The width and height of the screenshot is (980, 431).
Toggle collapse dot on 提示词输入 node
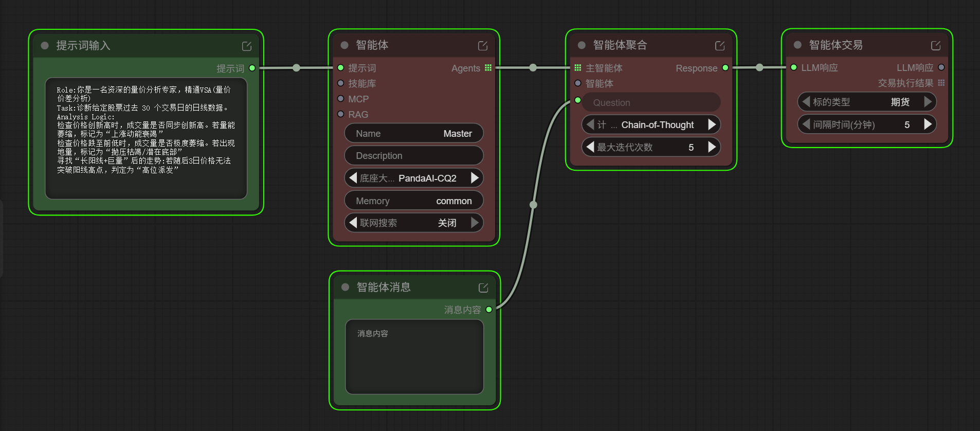45,46
